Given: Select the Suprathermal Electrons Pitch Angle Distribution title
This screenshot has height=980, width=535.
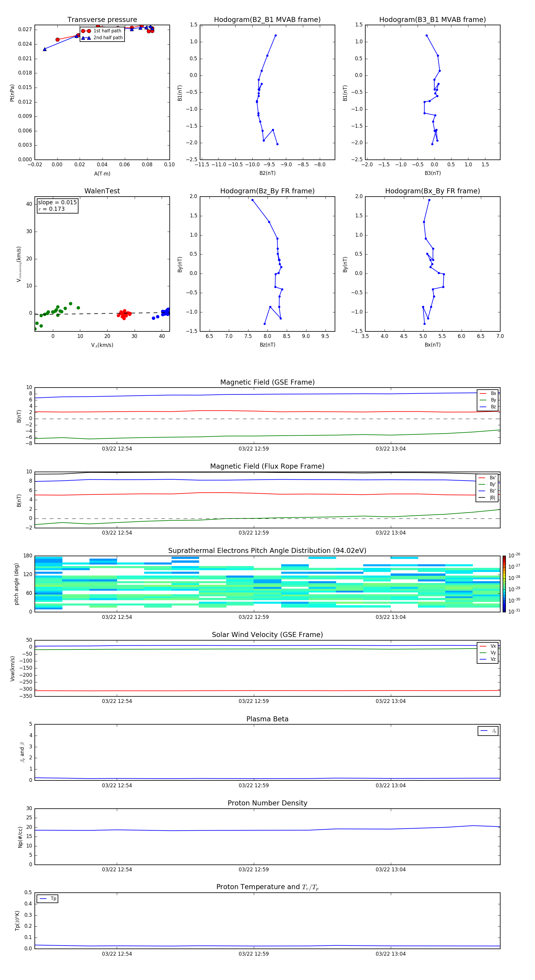Looking at the screenshot, I should pyautogui.click(x=267, y=551).
